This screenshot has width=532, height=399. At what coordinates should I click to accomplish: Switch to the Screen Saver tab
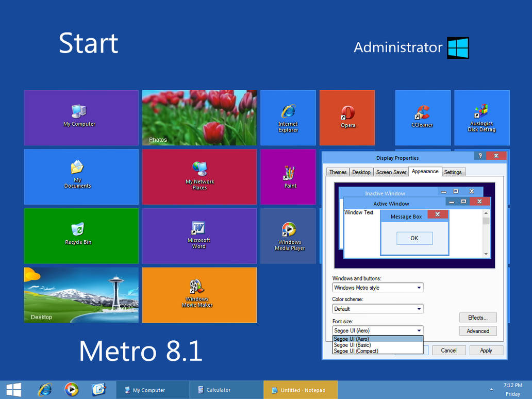[x=391, y=172]
